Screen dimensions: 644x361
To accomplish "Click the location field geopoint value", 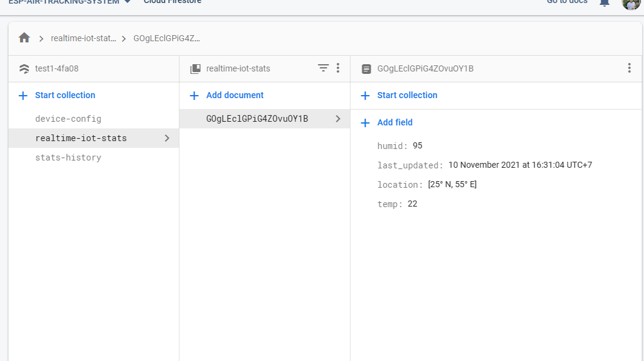I will [x=452, y=184].
